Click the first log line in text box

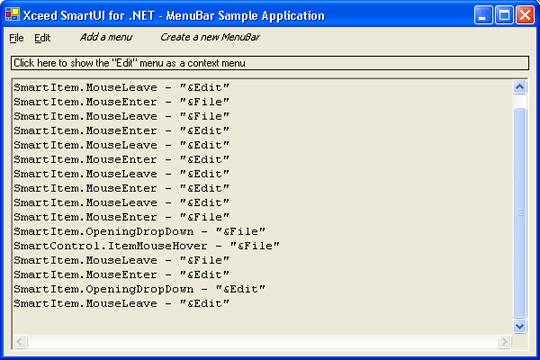click(121, 88)
